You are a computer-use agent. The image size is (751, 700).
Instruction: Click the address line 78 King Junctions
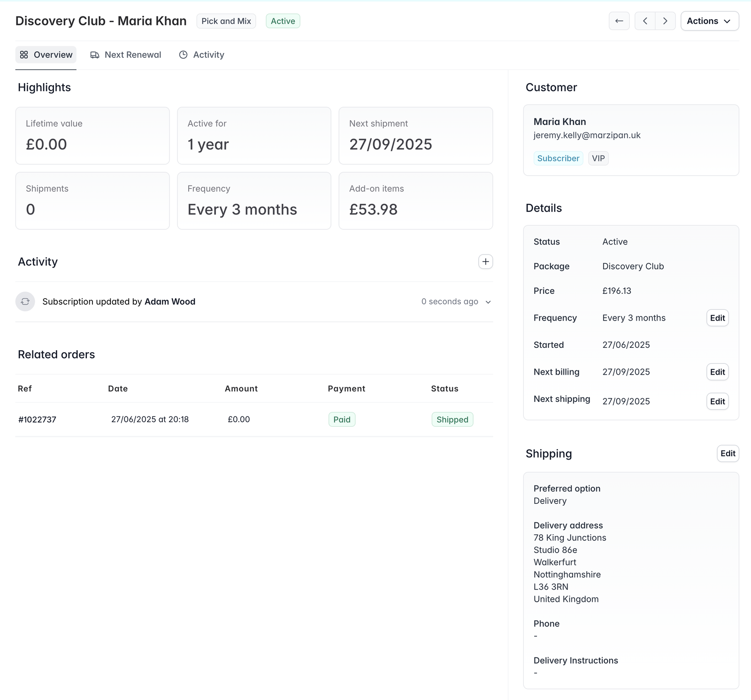[x=570, y=538]
